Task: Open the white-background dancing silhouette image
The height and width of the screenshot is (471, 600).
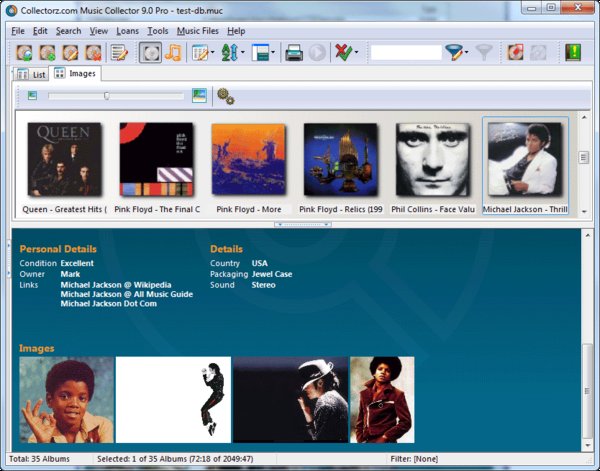Action: pos(173,400)
